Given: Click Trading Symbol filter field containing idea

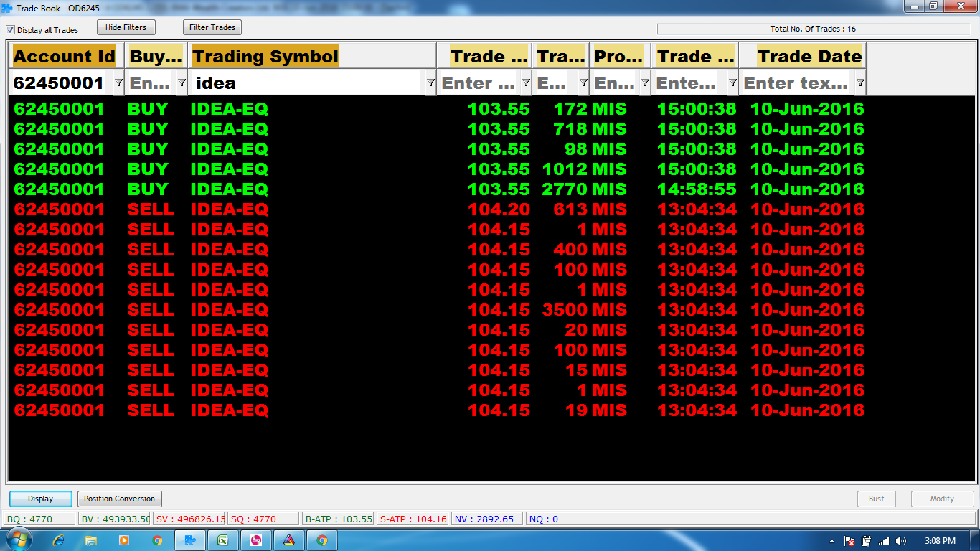Looking at the screenshot, I should pyautogui.click(x=307, y=83).
